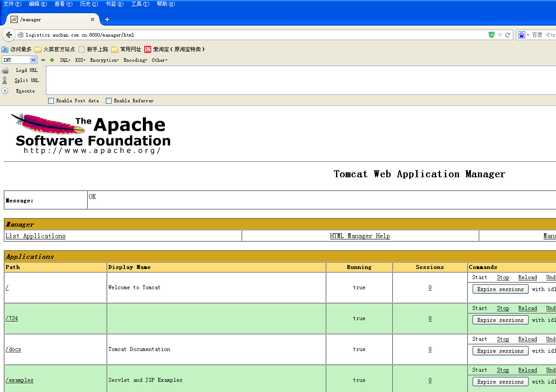Expand the Encryption dropdown menu

(104, 60)
